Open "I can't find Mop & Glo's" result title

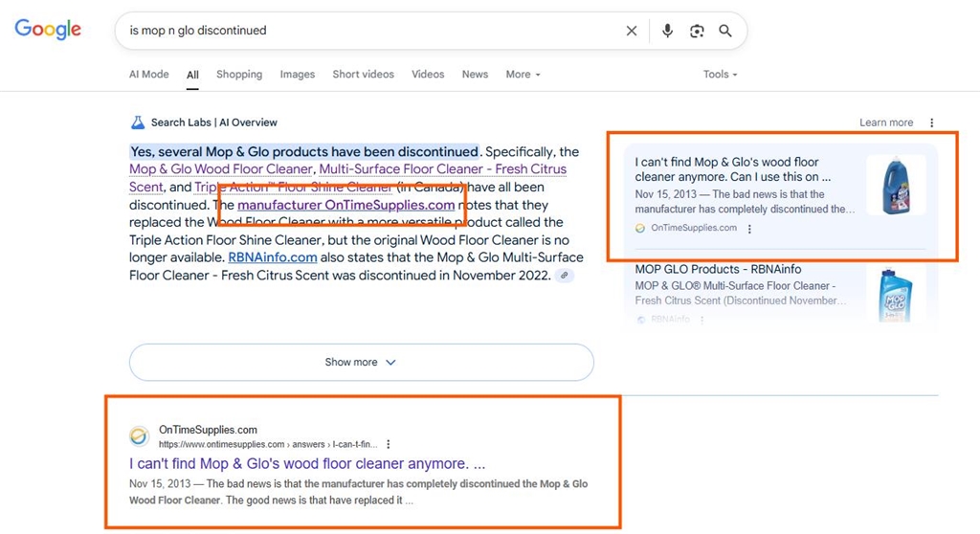307,463
